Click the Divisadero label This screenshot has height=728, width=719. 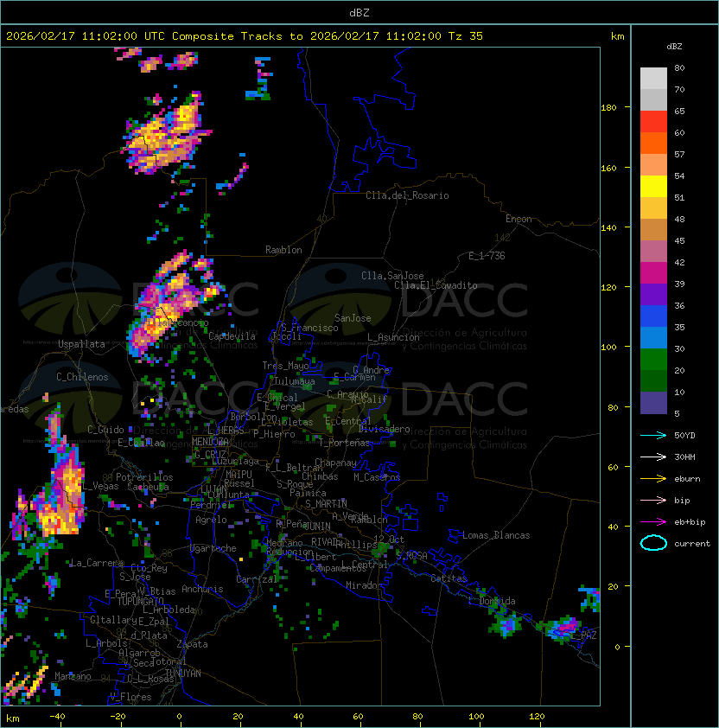(384, 429)
